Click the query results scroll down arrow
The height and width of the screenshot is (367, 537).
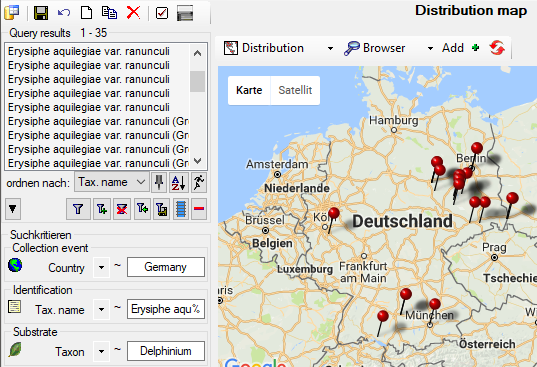pyautogui.click(x=197, y=161)
